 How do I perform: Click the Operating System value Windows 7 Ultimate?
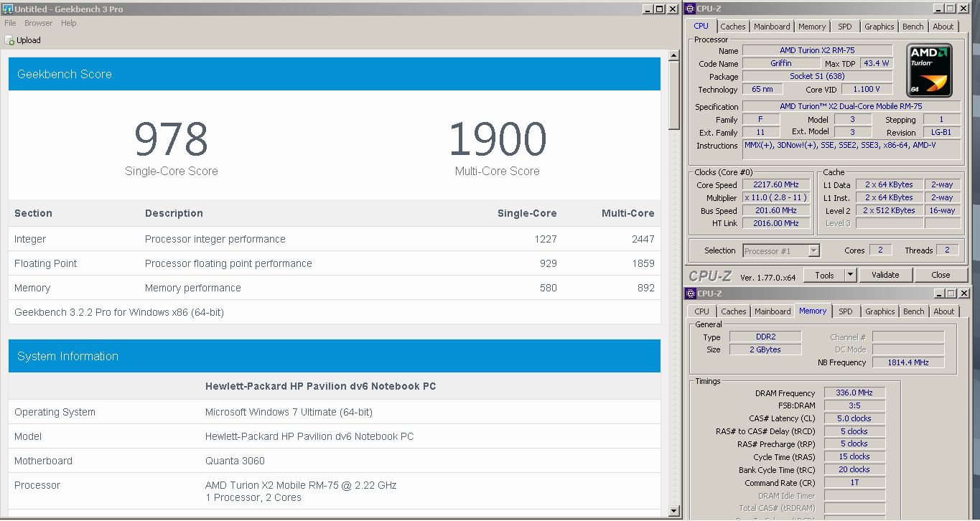pos(289,412)
